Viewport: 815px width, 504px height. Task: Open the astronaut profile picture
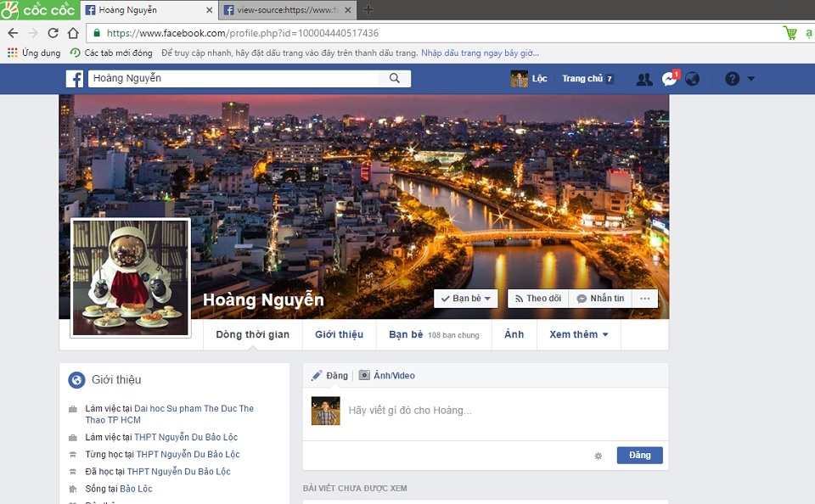131,278
